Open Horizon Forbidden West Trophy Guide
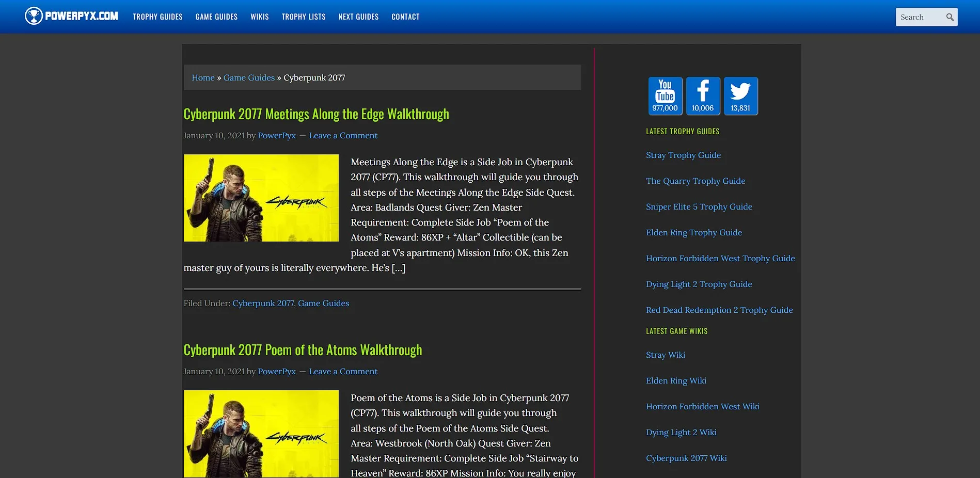Viewport: 980px width, 478px height. [x=720, y=258]
